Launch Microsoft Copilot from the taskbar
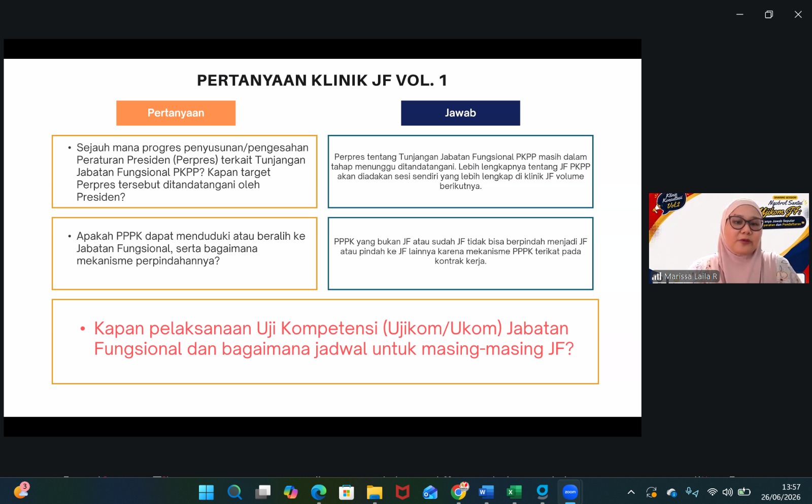This screenshot has height=504, width=812. [291, 492]
